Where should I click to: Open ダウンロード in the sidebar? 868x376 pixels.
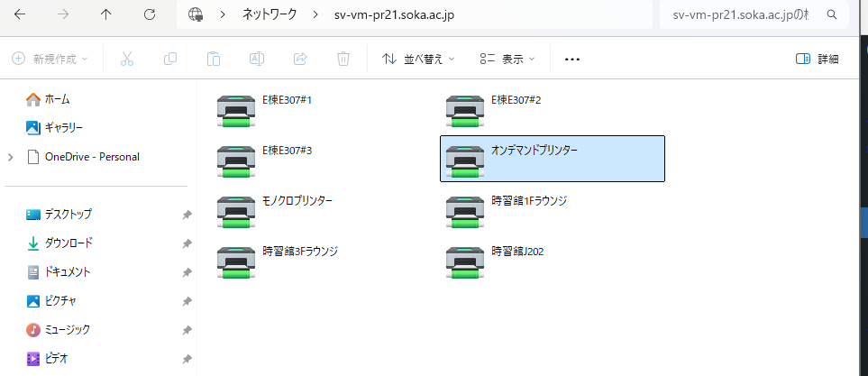(x=69, y=243)
